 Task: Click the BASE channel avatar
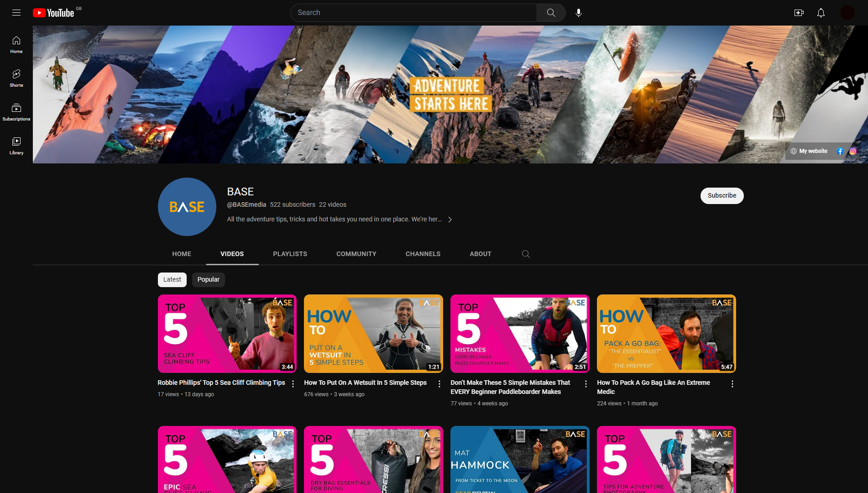187,207
